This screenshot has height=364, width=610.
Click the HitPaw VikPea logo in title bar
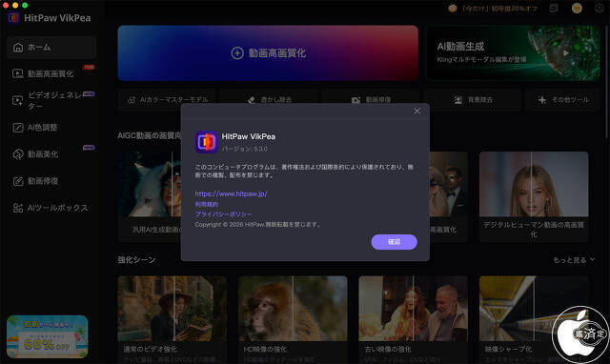pos(13,18)
